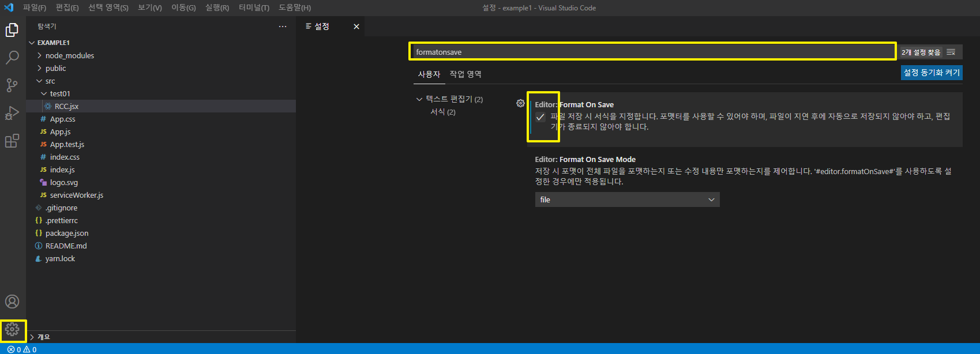Open the Source Control view
The height and width of the screenshot is (354, 980).
pos(12,85)
